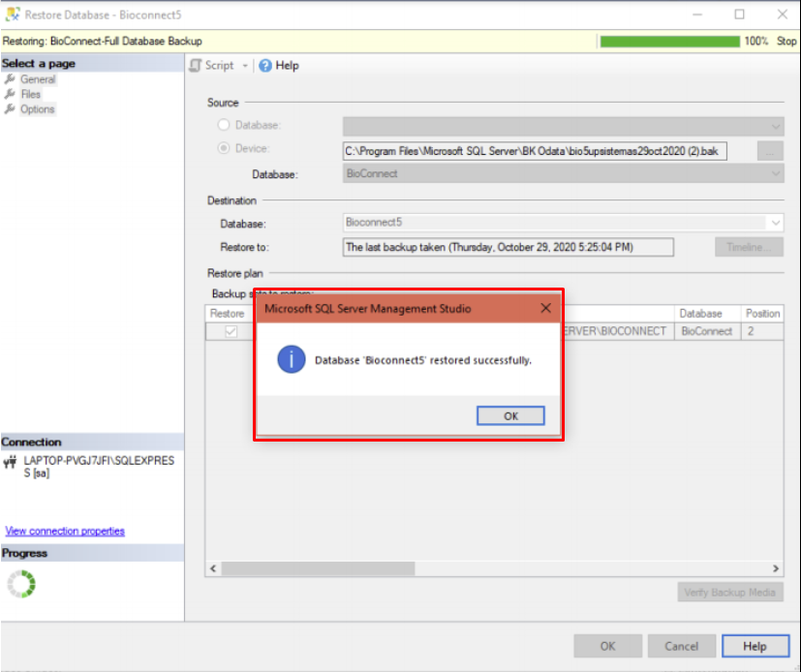Open Help from the toolbar
The height and width of the screenshot is (672, 801).
click(279, 66)
